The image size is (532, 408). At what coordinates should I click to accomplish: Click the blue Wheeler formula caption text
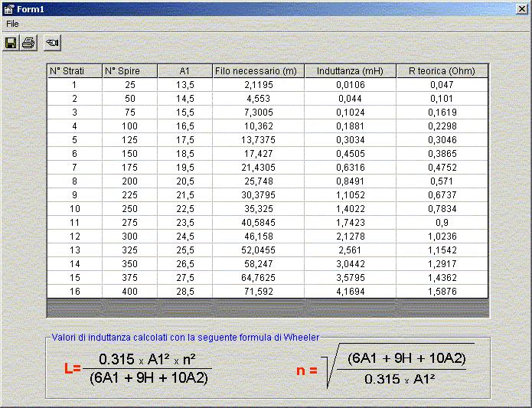185,338
